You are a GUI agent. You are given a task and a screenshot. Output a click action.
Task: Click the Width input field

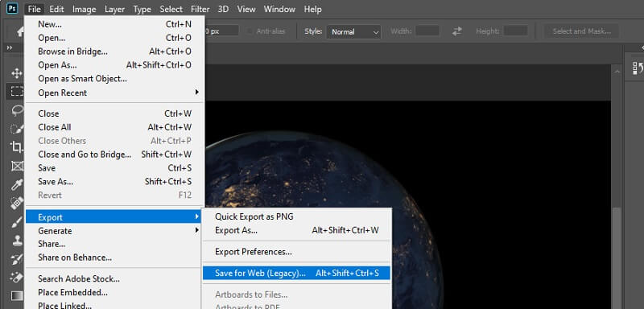(427, 31)
